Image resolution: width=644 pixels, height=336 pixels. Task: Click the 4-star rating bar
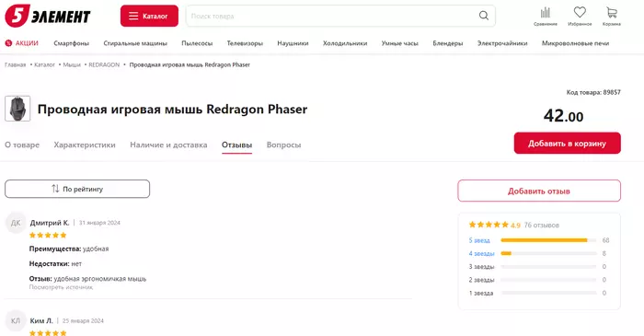(548, 253)
